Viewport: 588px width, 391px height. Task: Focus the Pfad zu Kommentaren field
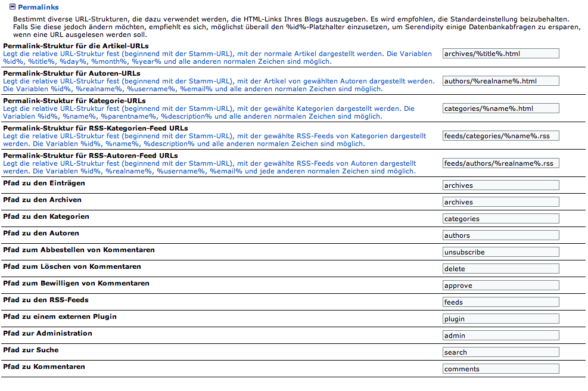click(x=500, y=369)
